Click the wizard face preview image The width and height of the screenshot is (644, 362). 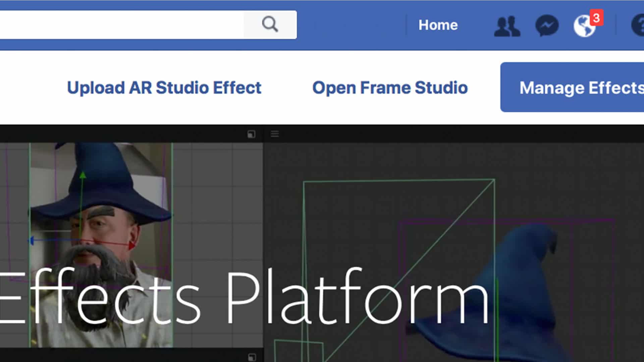pyautogui.click(x=101, y=245)
